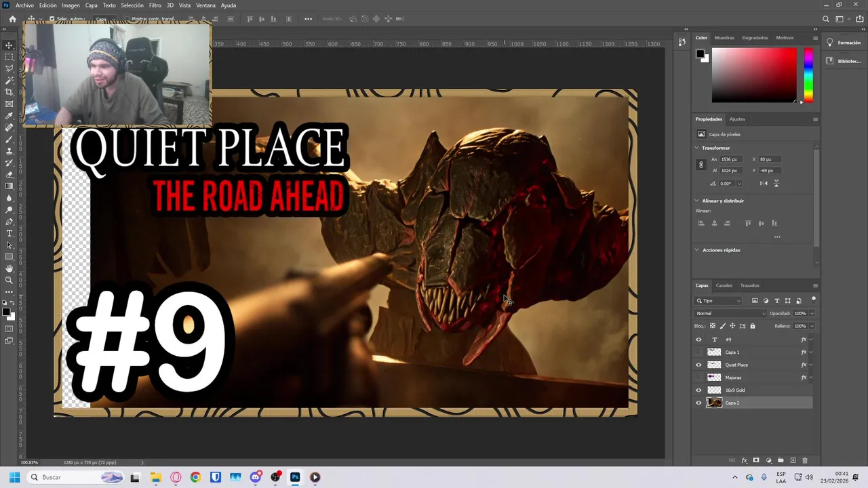868x488 pixels.
Task: Select the Brush tool
Action: point(9,139)
